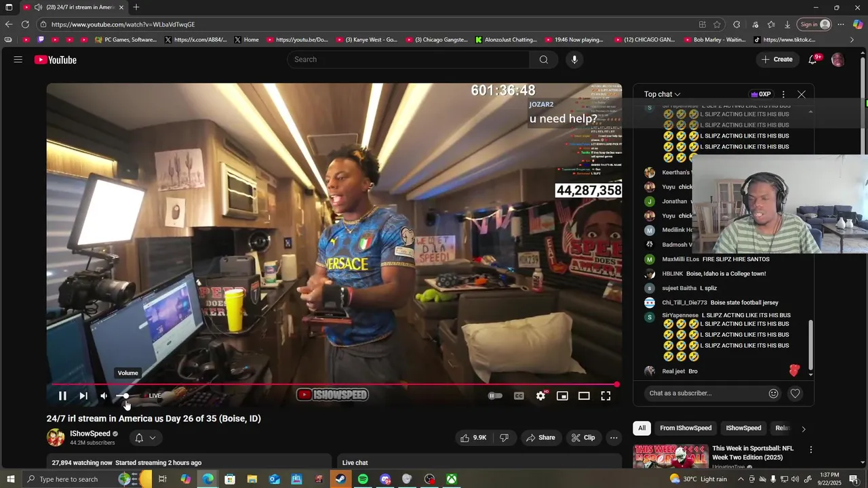Open the chat emoji picker
Screen dimensions: 868x488
773,393
